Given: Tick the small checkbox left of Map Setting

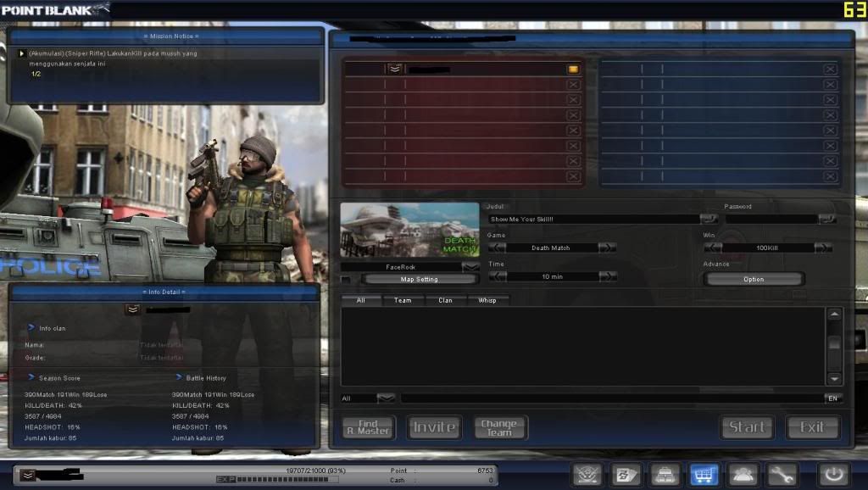Looking at the screenshot, I should (346, 280).
